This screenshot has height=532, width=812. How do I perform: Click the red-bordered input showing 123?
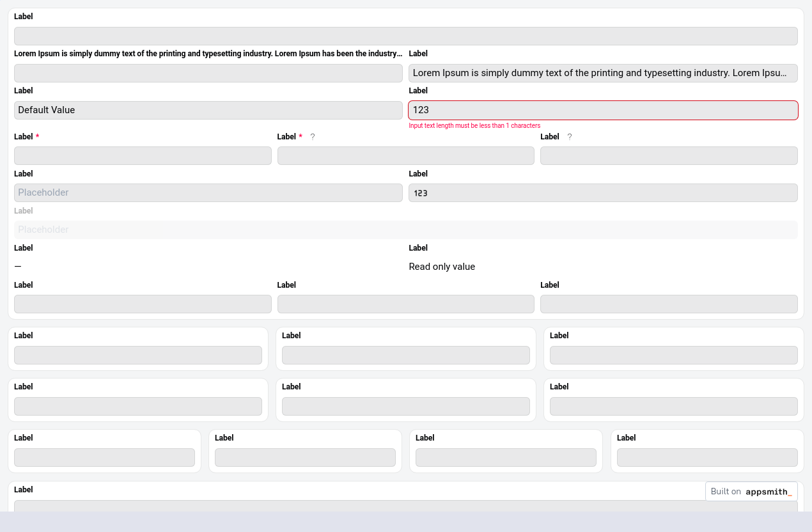[603, 110]
